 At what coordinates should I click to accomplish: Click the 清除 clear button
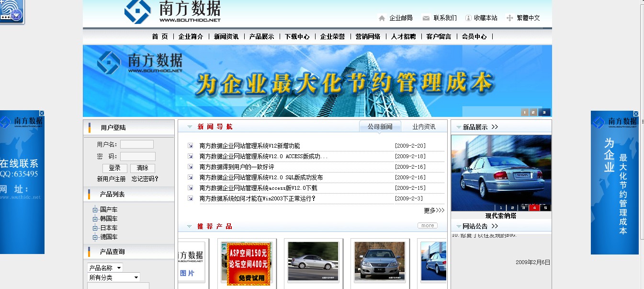tap(143, 168)
